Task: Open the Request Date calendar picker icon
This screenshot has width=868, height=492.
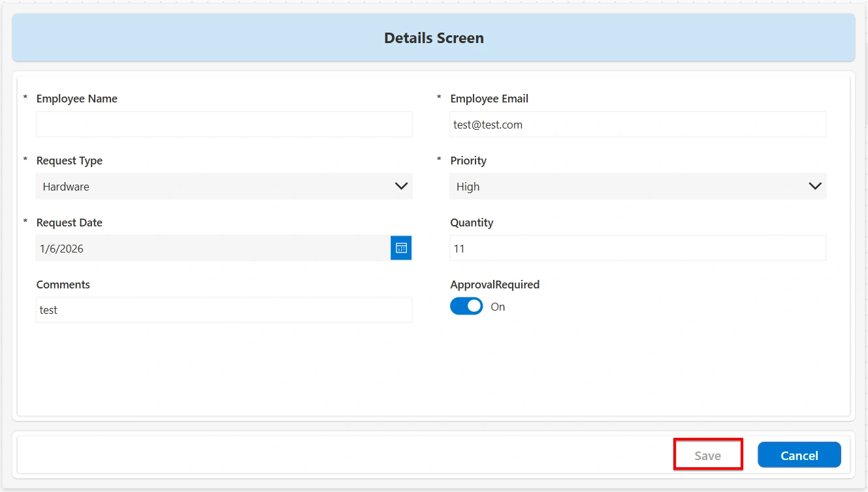Action: 401,248
